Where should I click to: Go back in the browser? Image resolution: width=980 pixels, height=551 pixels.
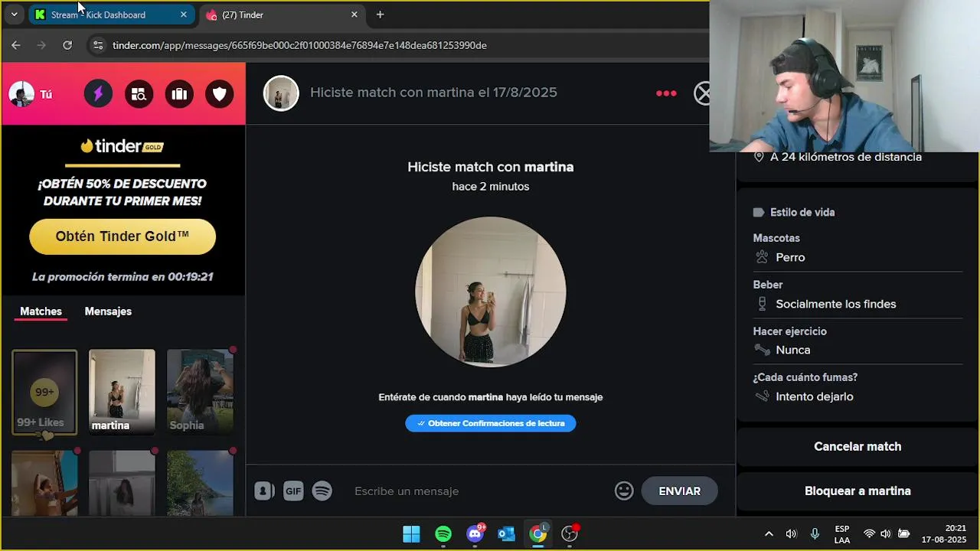point(16,45)
